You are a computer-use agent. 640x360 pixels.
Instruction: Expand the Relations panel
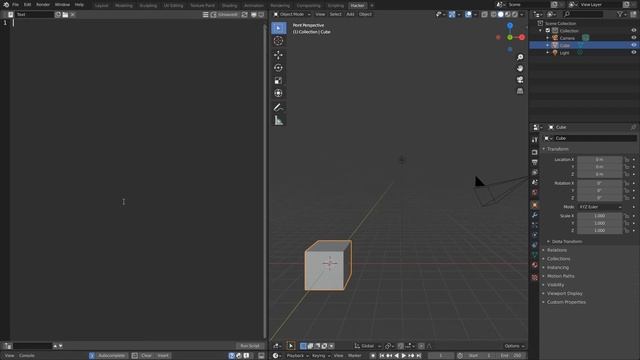[556, 250]
